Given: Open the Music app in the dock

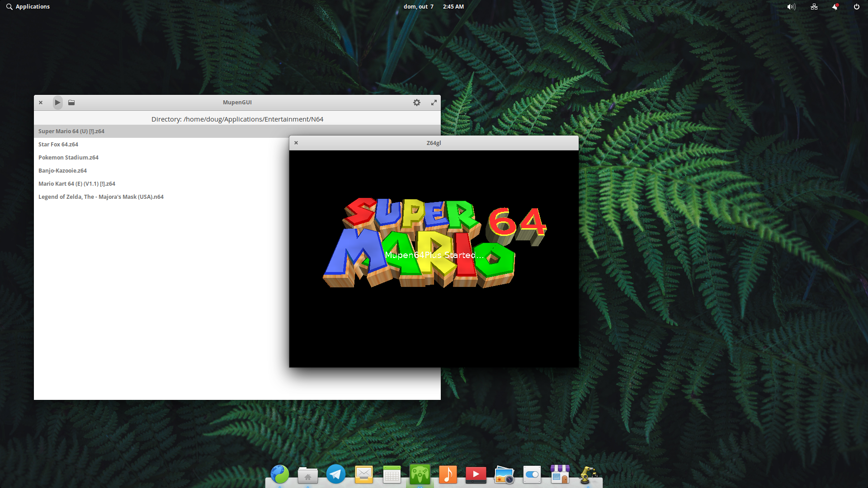Looking at the screenshot, I should pyautogui.click(x=448, y=474).
